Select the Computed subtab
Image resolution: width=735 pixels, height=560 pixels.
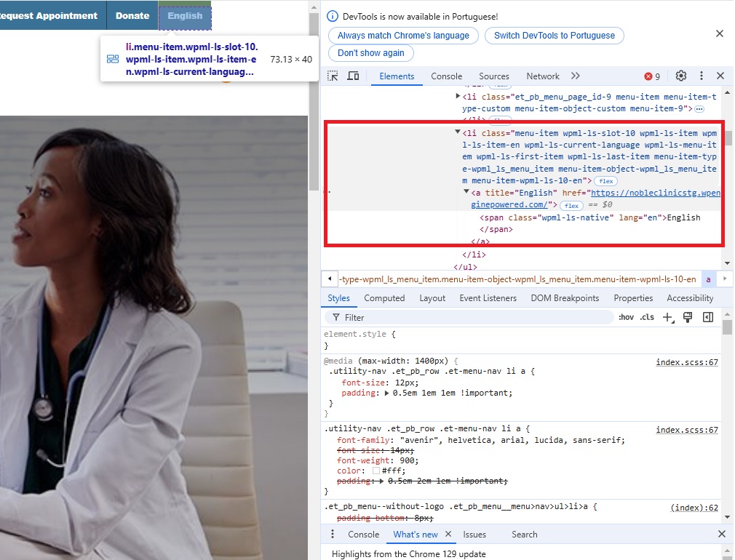pos(384,298)
